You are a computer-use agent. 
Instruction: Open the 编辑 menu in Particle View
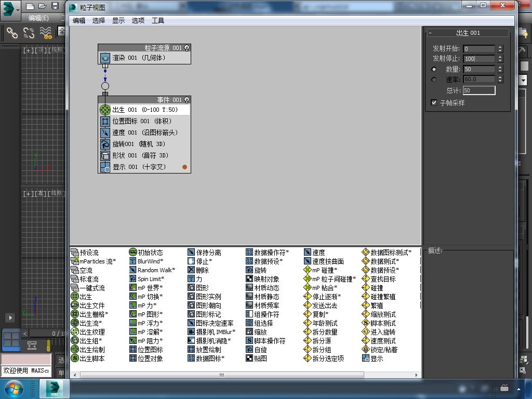(x=79, y=21)
